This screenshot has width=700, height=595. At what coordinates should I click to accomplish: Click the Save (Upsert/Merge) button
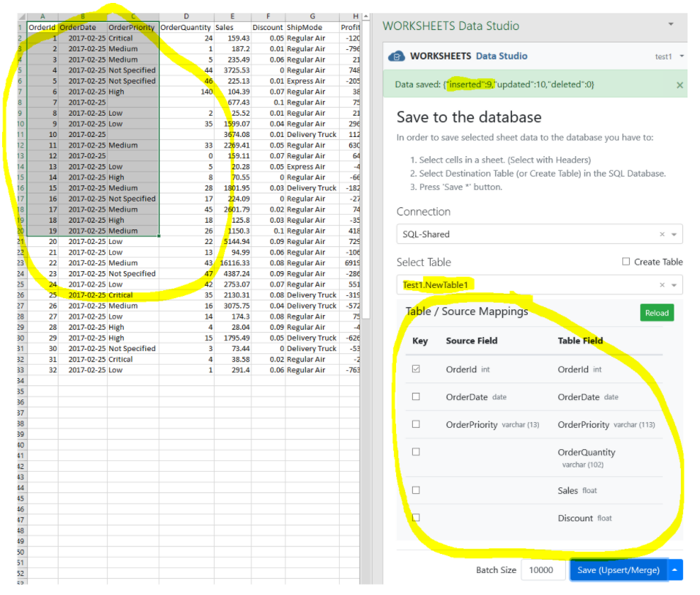click(618, 570)
